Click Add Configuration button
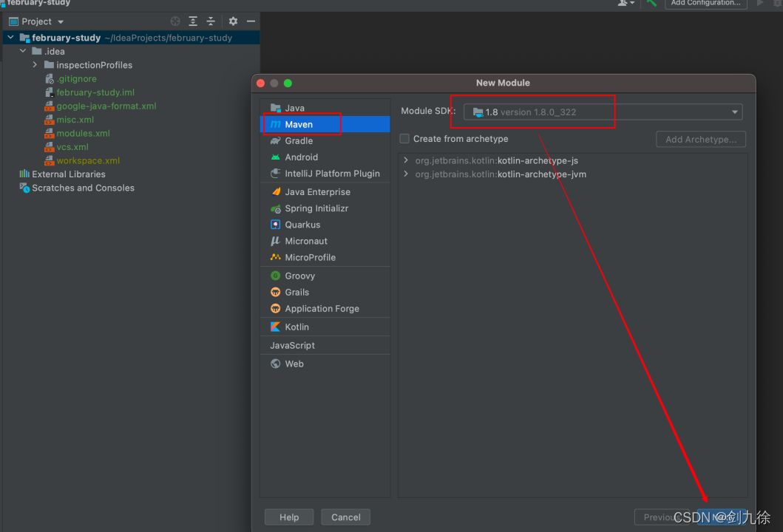The width and height of the screenshot is (783, 532). pyautogui.click(x=705, y=3)
